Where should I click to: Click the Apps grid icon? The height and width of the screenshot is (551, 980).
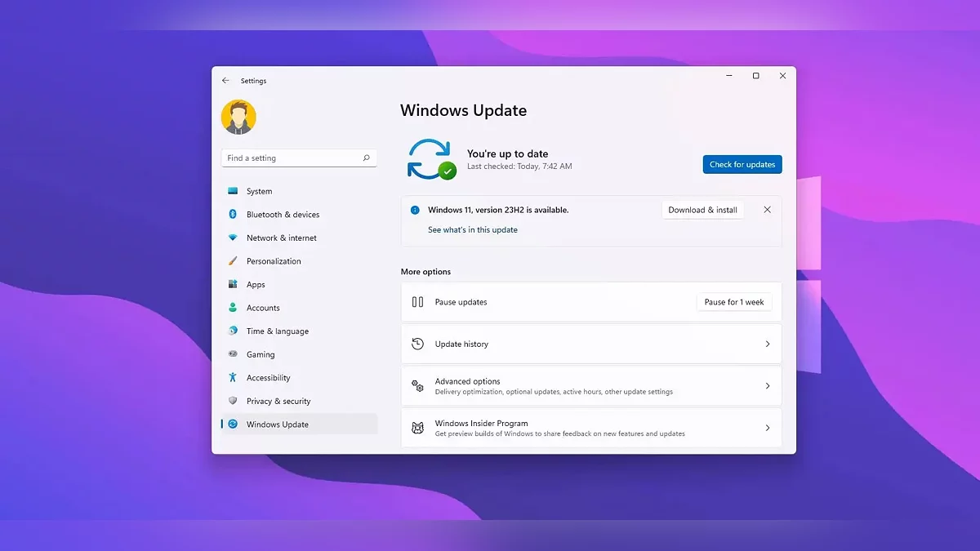tap(233, 285)
